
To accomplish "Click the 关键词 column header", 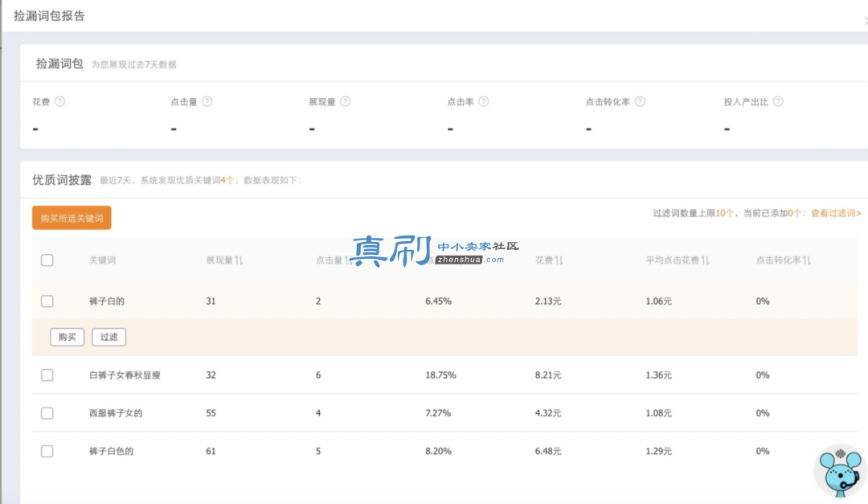I will click(x=102, y=260).
